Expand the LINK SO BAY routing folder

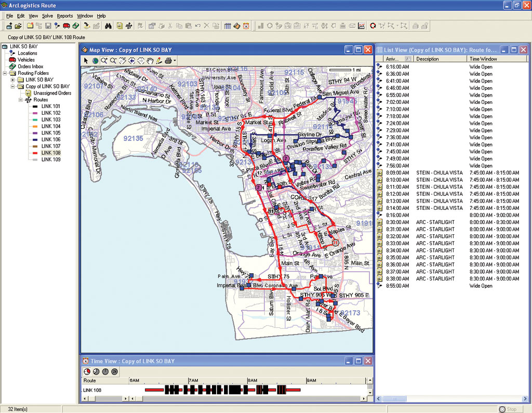pyautogui.click(x=12, y=80)
